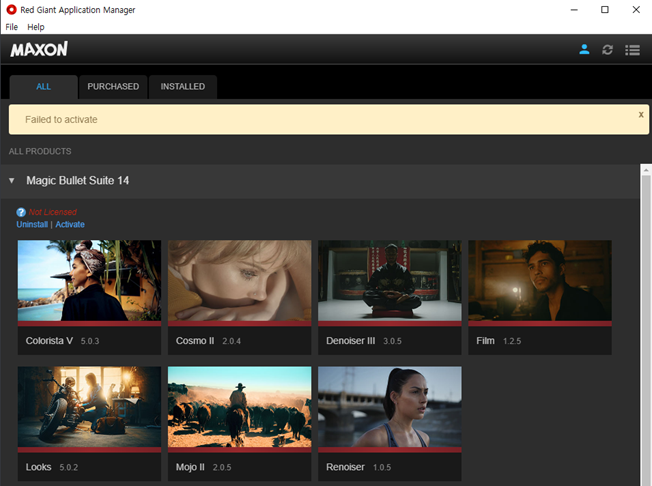Click the Activate link

tap(70, 224)
